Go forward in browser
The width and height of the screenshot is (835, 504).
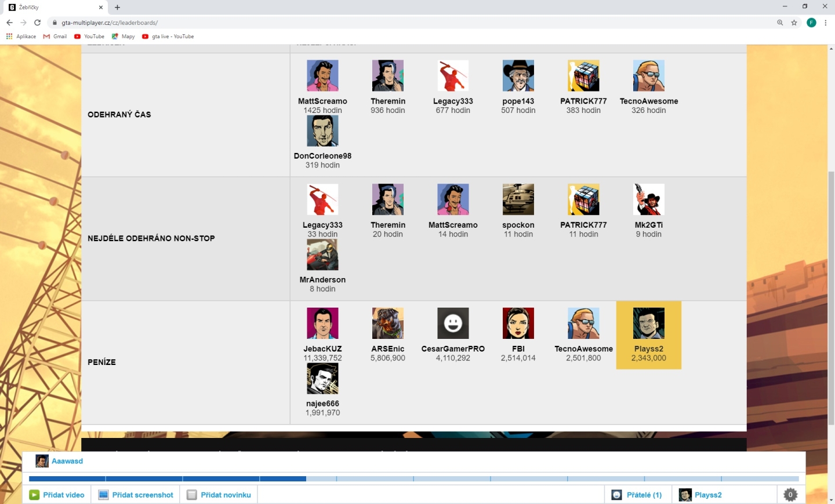click(23, 23)
